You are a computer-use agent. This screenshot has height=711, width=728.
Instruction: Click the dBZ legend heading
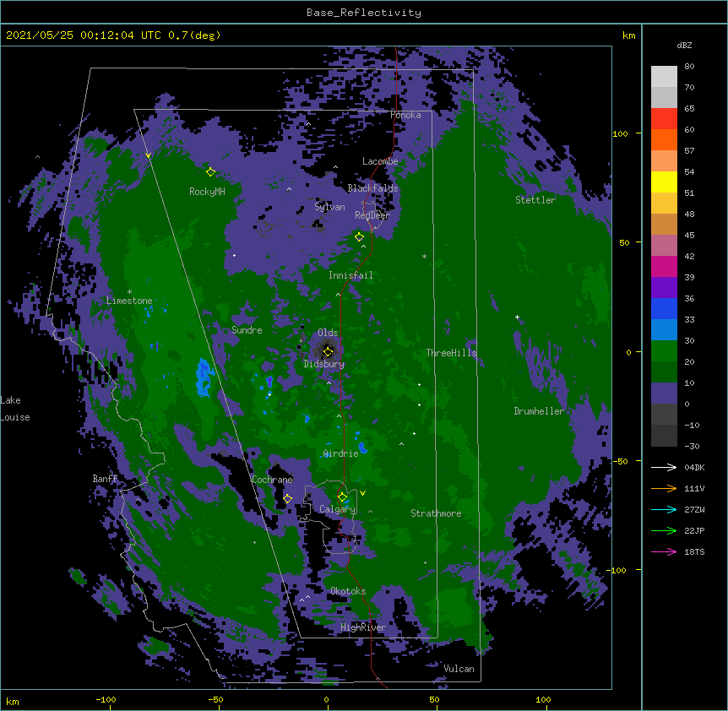coord(684,45)
